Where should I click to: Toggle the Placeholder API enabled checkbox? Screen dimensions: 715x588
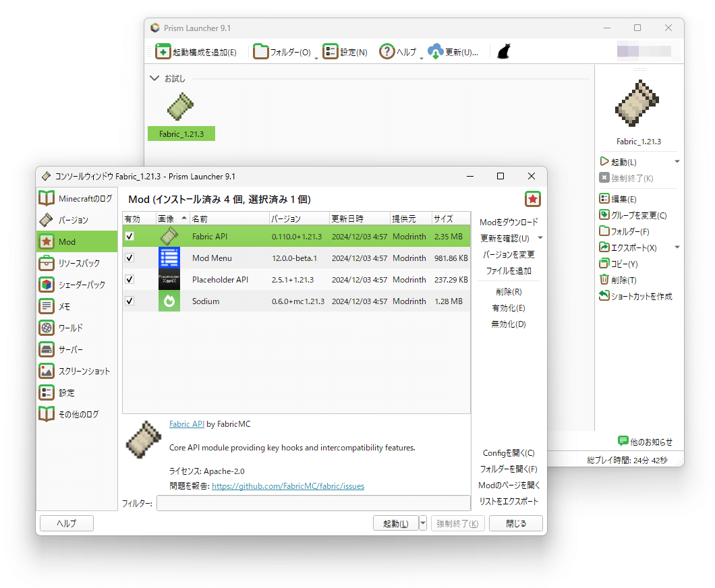coord(130,279)
